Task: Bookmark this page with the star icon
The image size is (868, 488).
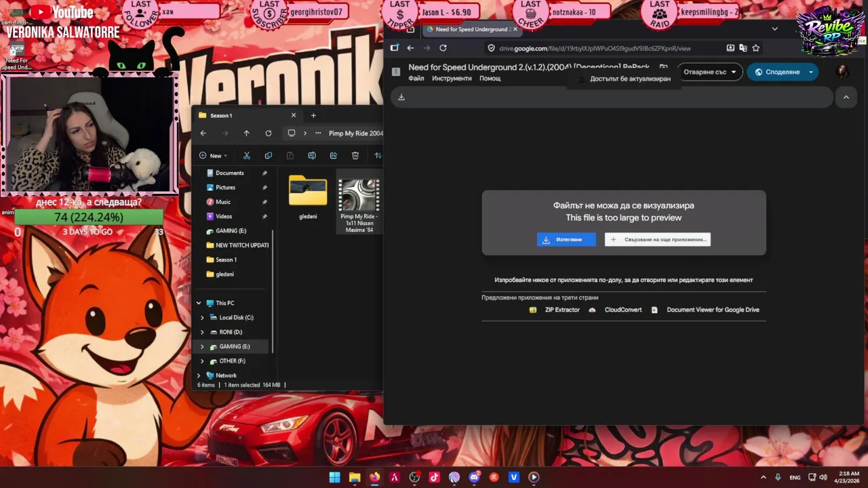Action: click(x=755, y=48)
